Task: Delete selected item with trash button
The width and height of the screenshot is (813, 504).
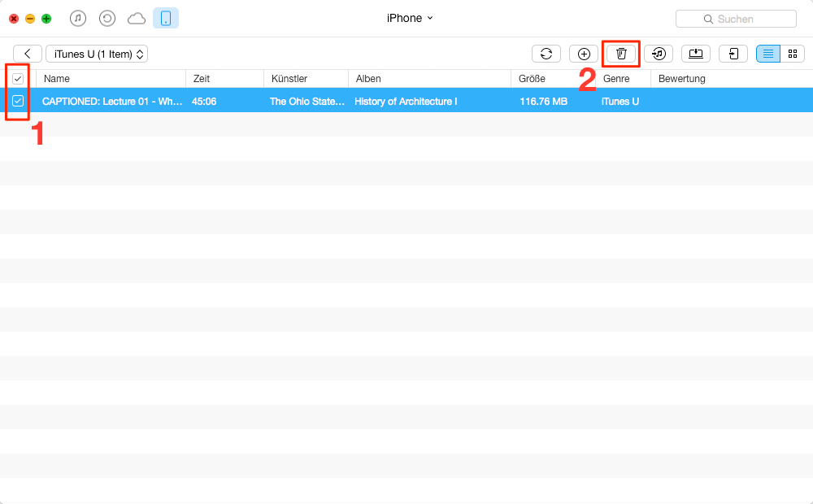Action: 621,54
